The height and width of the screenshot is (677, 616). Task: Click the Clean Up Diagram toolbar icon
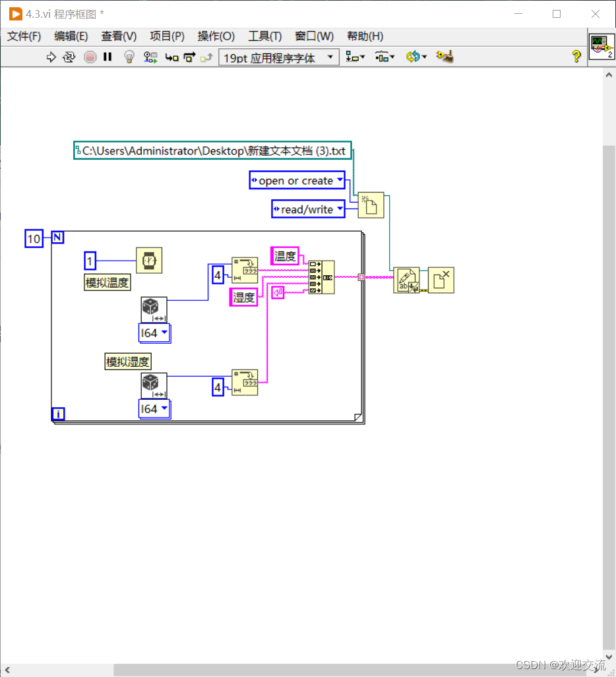[445, 57]
